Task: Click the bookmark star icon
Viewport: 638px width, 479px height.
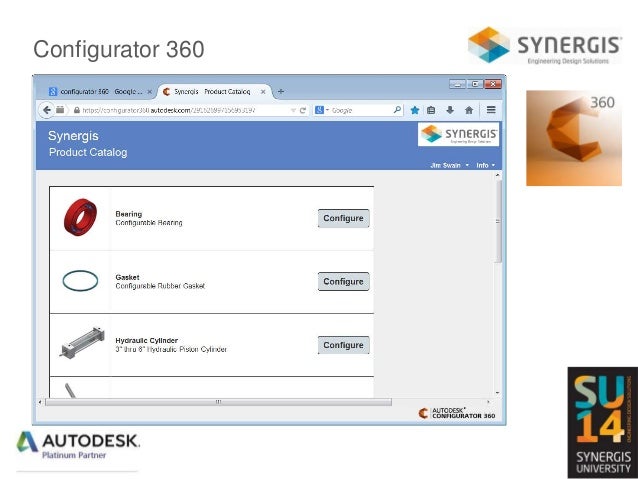Action: click(415, 110)
